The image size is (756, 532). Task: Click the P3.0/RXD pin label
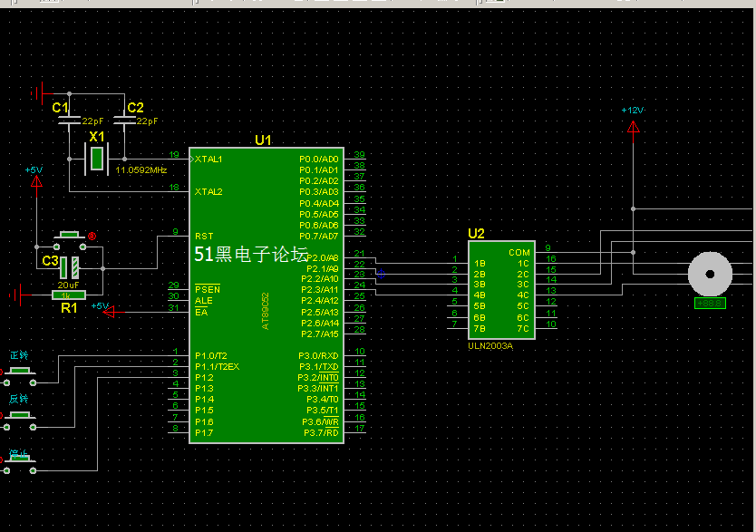tap(318, 355)
